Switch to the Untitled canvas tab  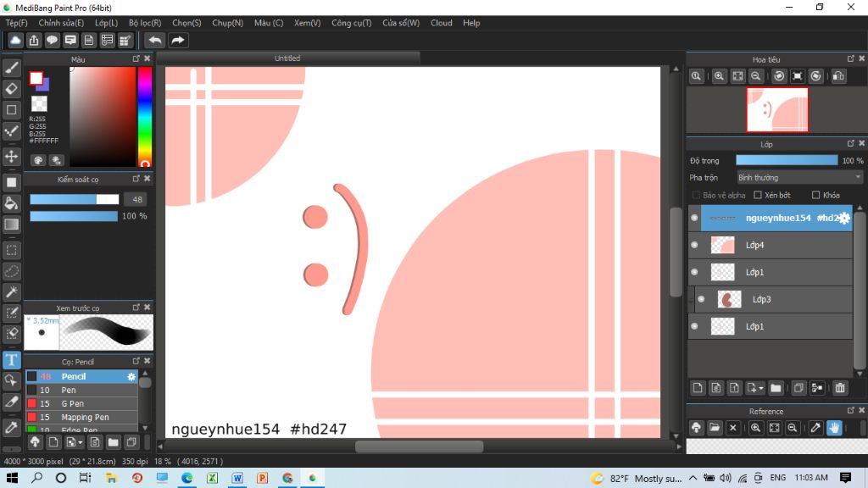287,58
